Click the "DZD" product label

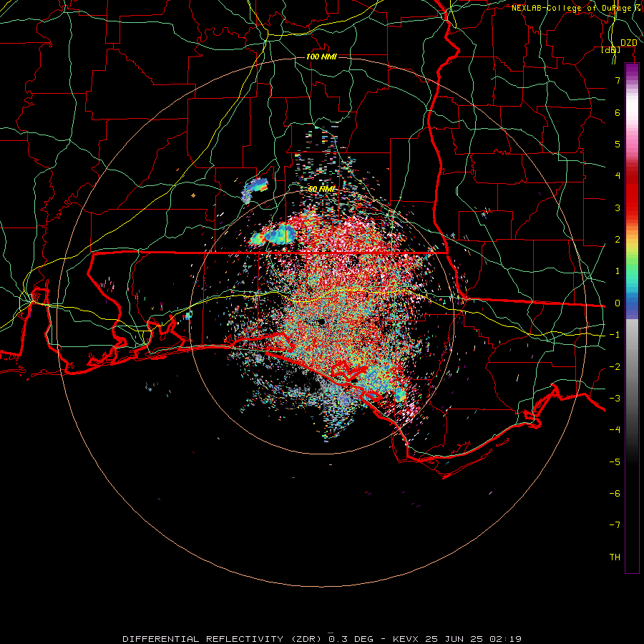point(628,43)
